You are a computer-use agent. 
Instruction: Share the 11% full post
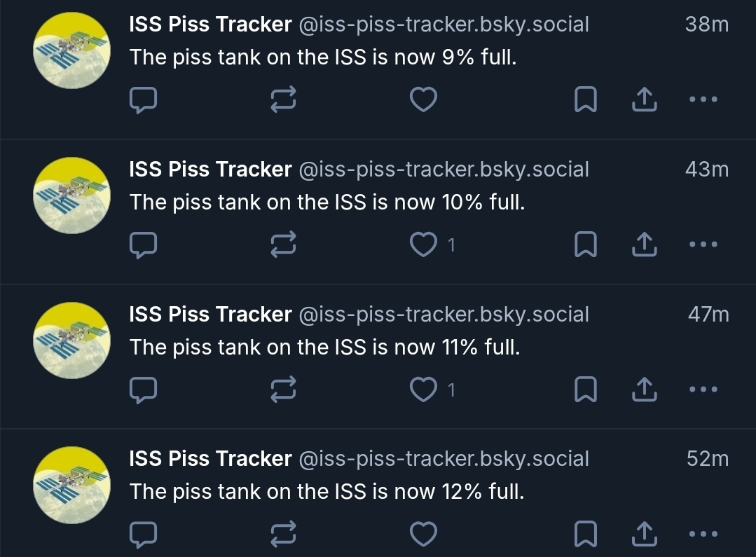[x=645, y=390]
